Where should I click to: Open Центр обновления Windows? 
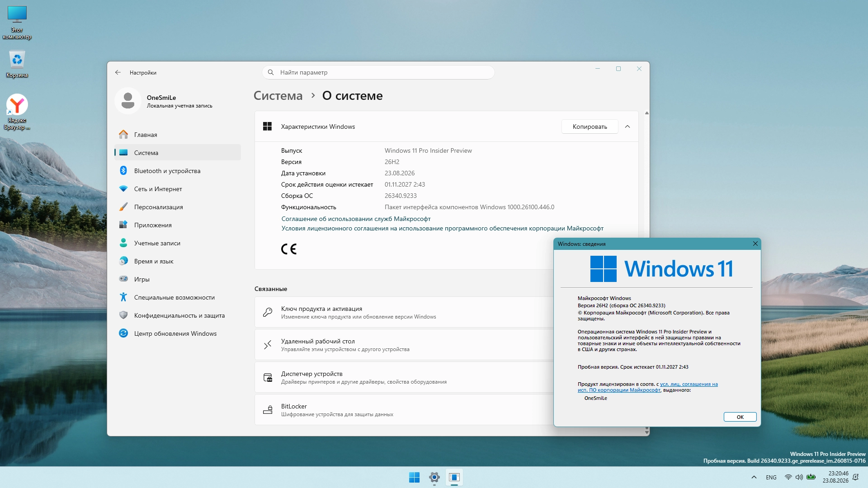click(x=178, y=333)
